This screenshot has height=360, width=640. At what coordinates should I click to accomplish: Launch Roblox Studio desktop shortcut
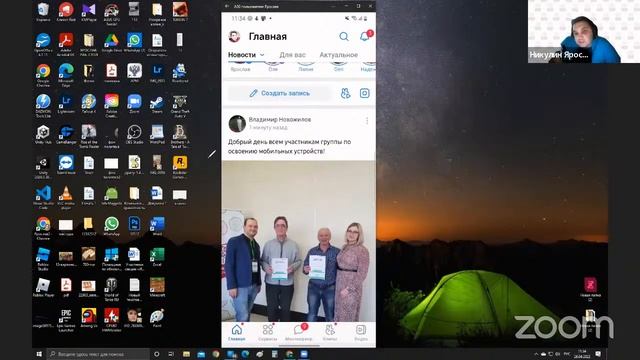pyautogui.click(x=43, y=258)
